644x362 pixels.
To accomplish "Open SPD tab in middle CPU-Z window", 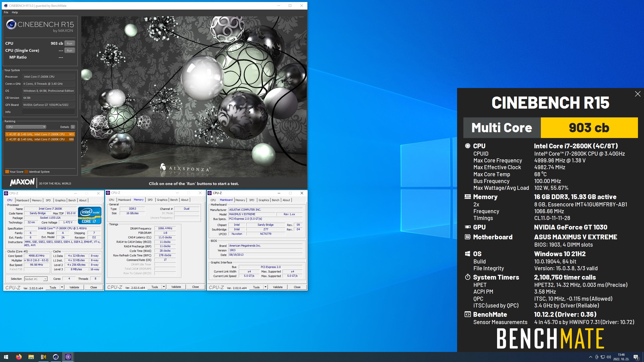I will coord(150,200).
